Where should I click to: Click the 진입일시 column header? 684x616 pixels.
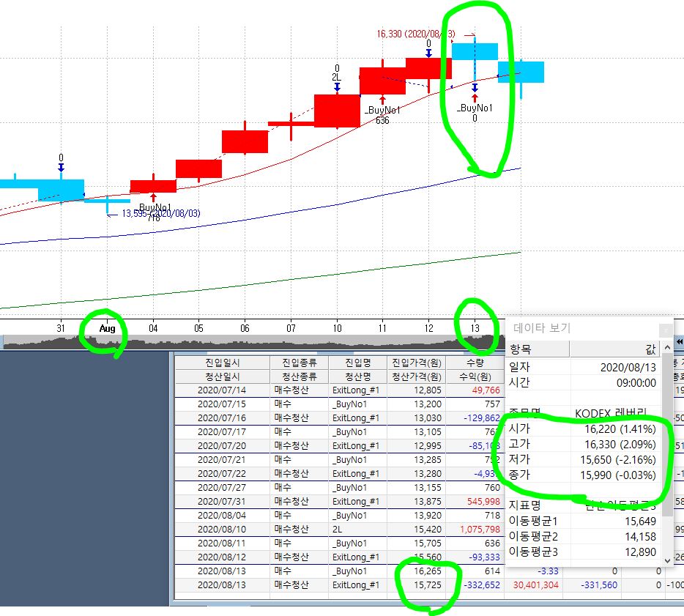(x=222, y=362)
